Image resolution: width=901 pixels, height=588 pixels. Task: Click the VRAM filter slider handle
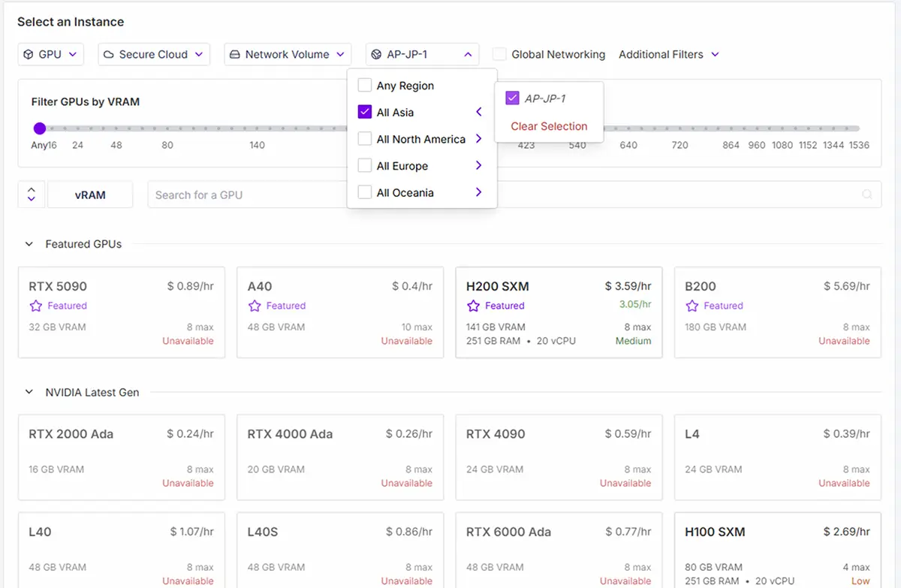(x=40, y=128)
